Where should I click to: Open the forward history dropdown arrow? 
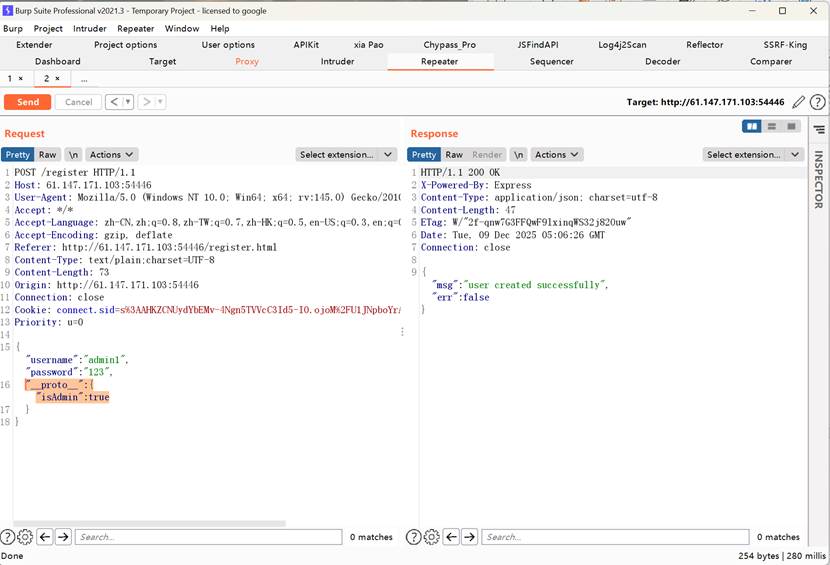pyautogui.click(x=160, y=102)
